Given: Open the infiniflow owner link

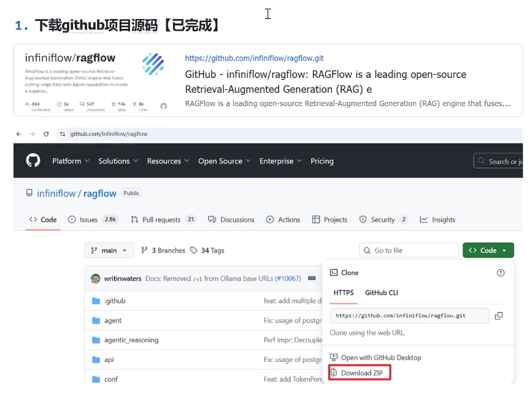Looking at the screenshot, I should point(56,194).
